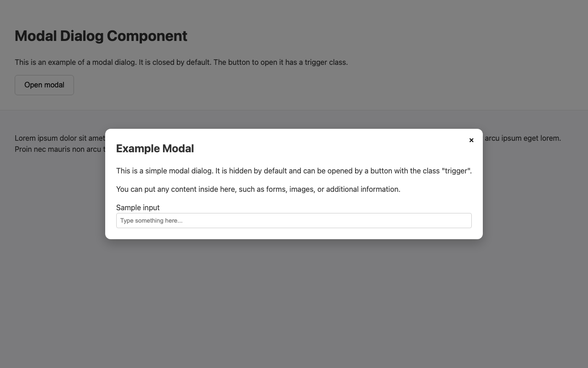This screenshot has width=588, height=368.
Task: Click the trigger class description paragraph
Action: (x=181, y=62)
